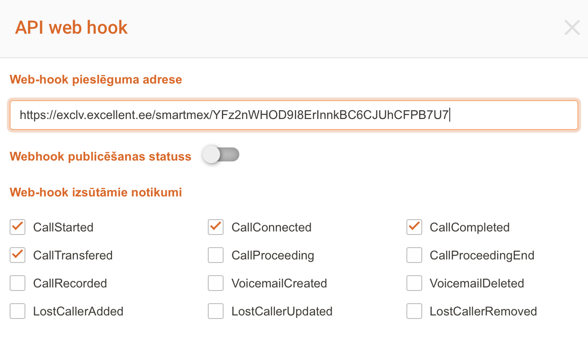The width and height of the screenshot is (588, 364).
Task: Enable the CallProceeding event
Action: pos(216,255)
